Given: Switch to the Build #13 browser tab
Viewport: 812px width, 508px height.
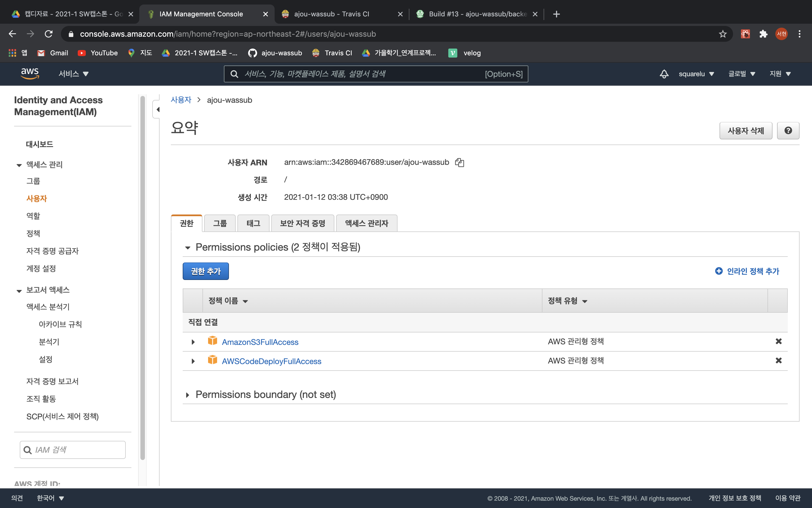Looking at the screenshot, I should pos(476,14).
